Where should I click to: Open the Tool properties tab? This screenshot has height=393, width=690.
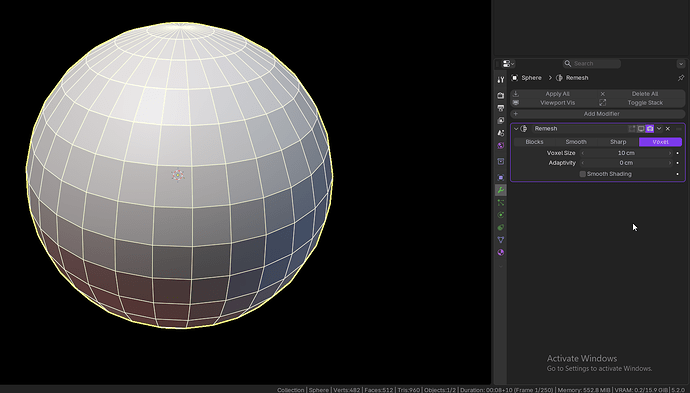(501, 80)
